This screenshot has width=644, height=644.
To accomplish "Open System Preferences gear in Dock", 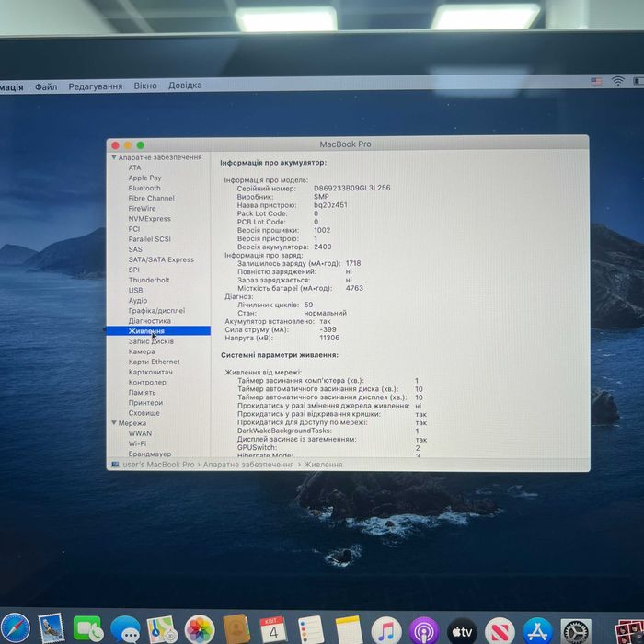I will pos(576,631).
